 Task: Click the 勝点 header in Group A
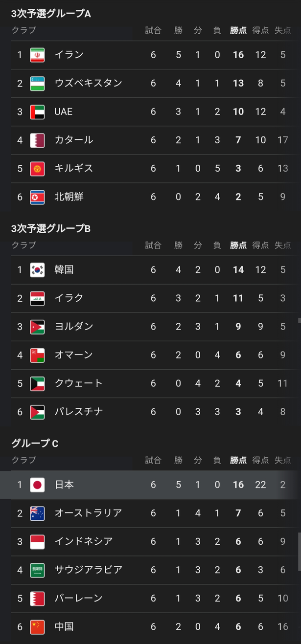coord(238,30)
